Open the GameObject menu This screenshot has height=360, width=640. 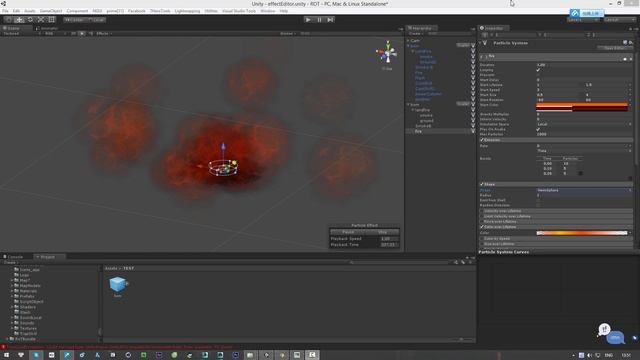[x=51, y=11]
